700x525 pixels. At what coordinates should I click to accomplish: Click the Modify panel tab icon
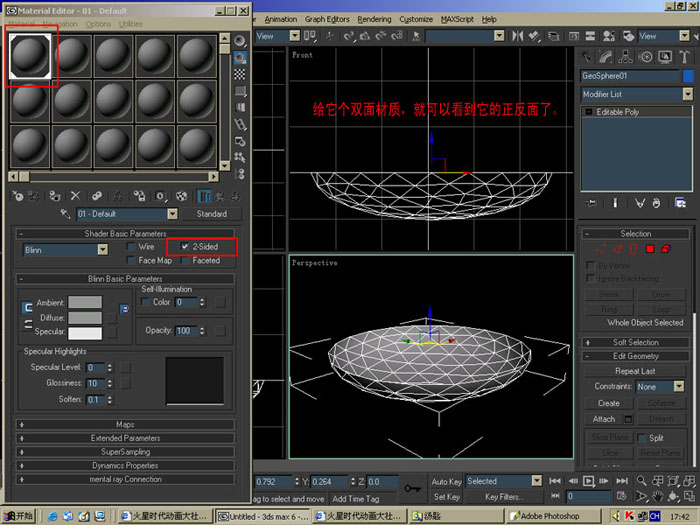[x=606, y=57]
